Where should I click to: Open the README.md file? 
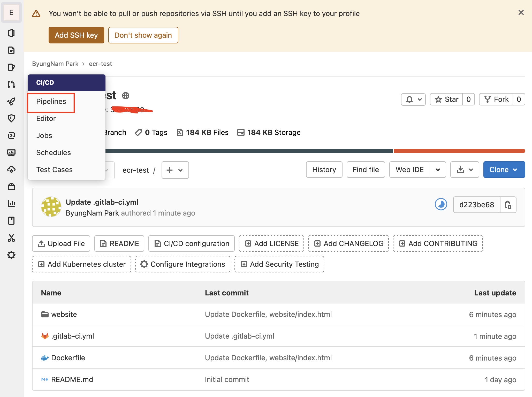tap(72, 379)
